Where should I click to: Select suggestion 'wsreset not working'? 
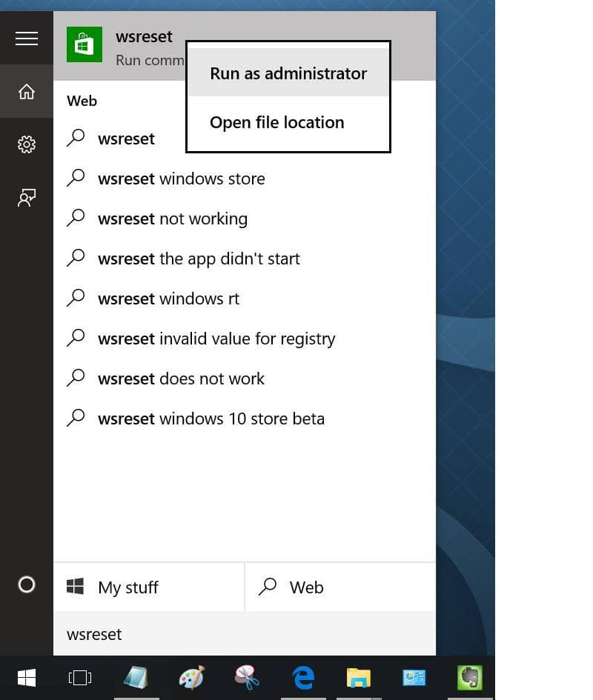pos(173,219)
